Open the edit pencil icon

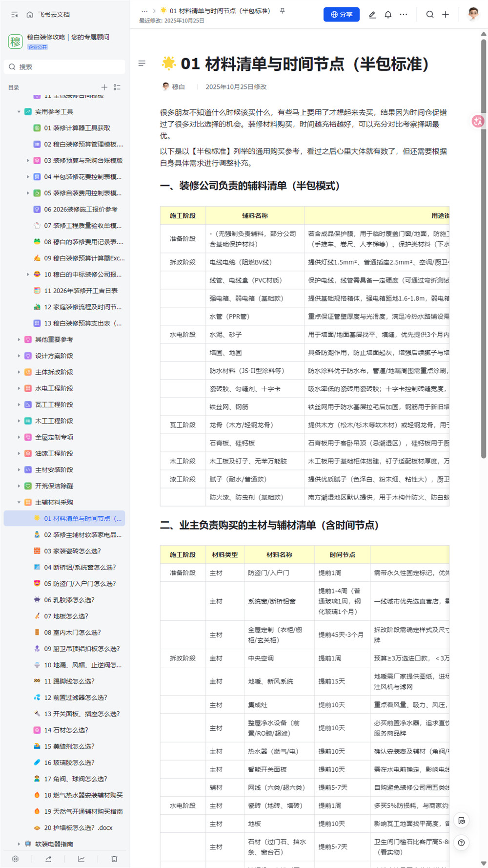(x=372, y=15)
